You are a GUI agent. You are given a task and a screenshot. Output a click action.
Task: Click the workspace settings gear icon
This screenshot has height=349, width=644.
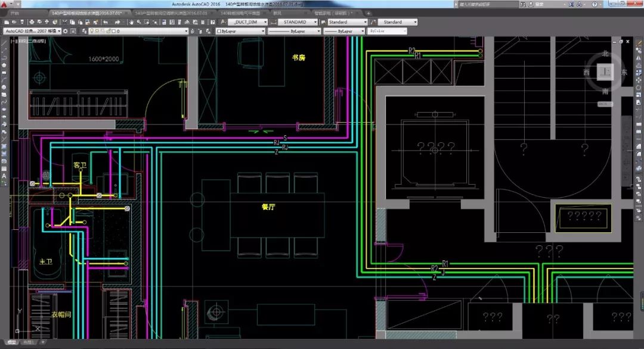pyautogui.click(x=66, y=31)
